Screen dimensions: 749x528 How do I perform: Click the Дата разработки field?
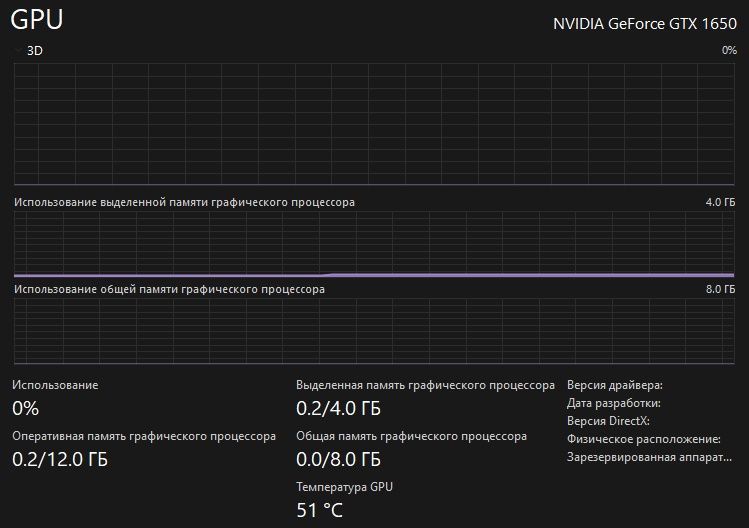click(x=613, y=403)
